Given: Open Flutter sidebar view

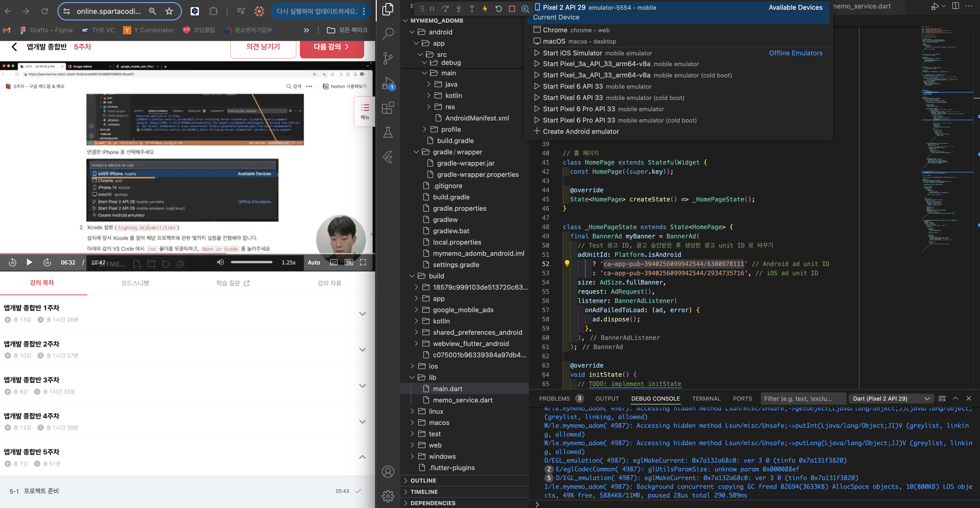Looking at the screenshot, I should coord(388,157).
